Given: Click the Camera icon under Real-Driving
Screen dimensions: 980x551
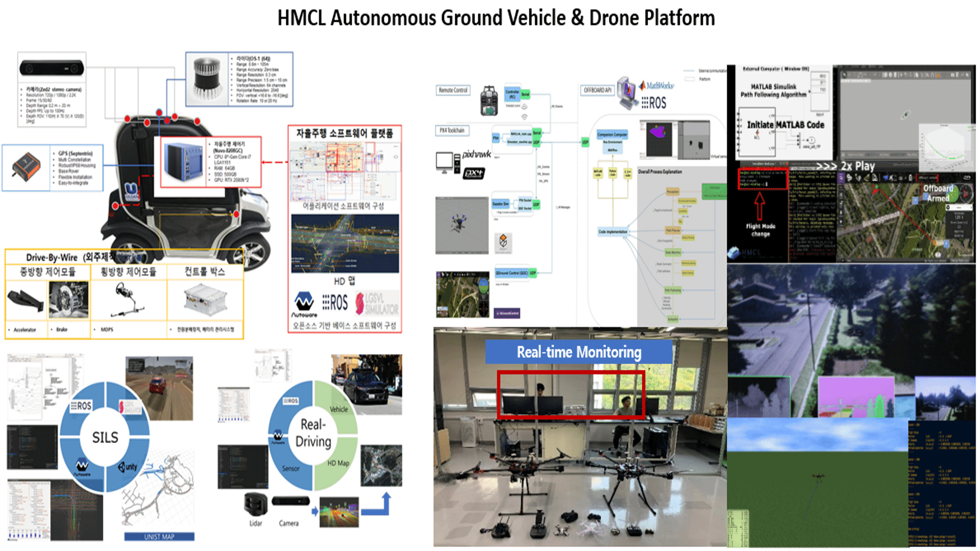Looking at the screenshot, I should point(290,501).
